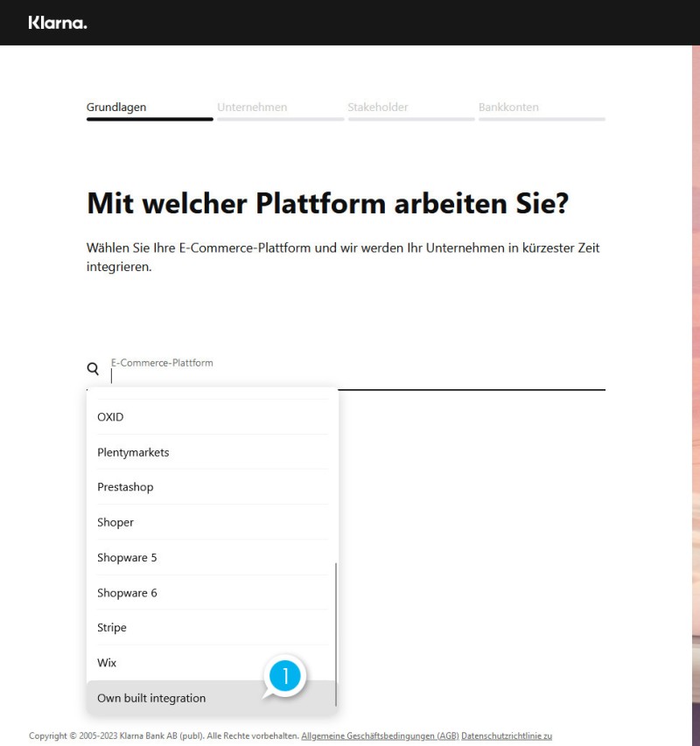The image size is (700, 746).
Task: Click the platform list scrollbar
Action: tap(336, 630)
